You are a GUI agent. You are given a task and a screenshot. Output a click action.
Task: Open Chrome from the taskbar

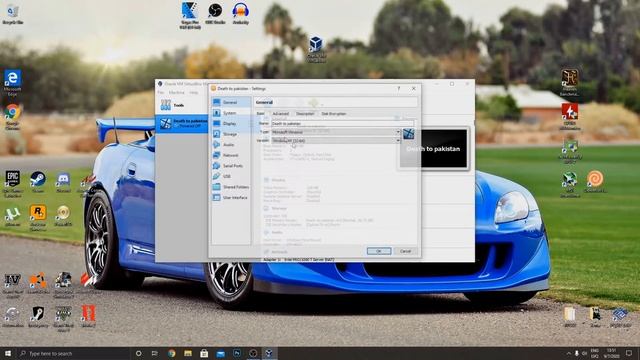coord(171,353)
